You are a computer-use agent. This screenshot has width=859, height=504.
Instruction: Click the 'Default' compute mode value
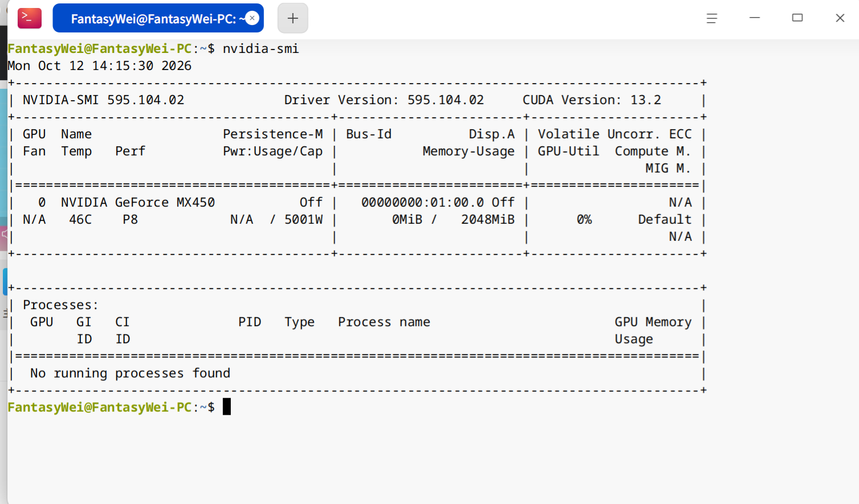tap(665, 220)
